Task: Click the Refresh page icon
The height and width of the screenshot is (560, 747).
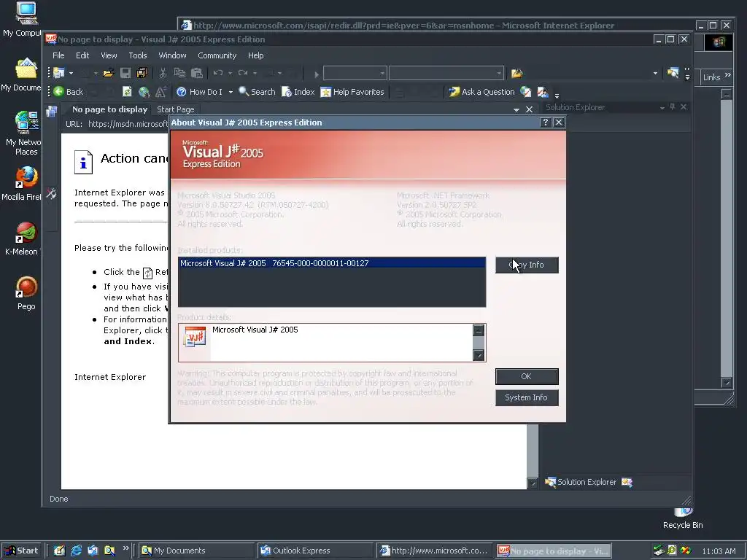Action: pyautogui.click(x=127, y=92)
